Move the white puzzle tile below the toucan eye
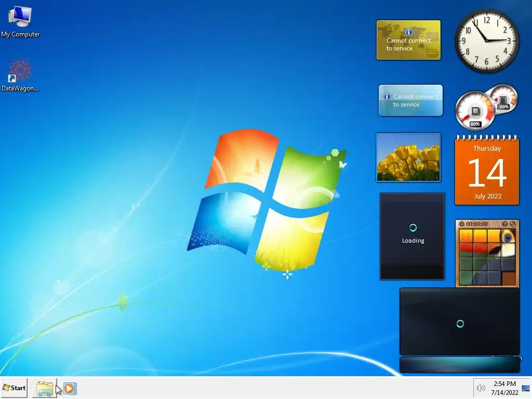The image size is (532, 399). (508, 250)
